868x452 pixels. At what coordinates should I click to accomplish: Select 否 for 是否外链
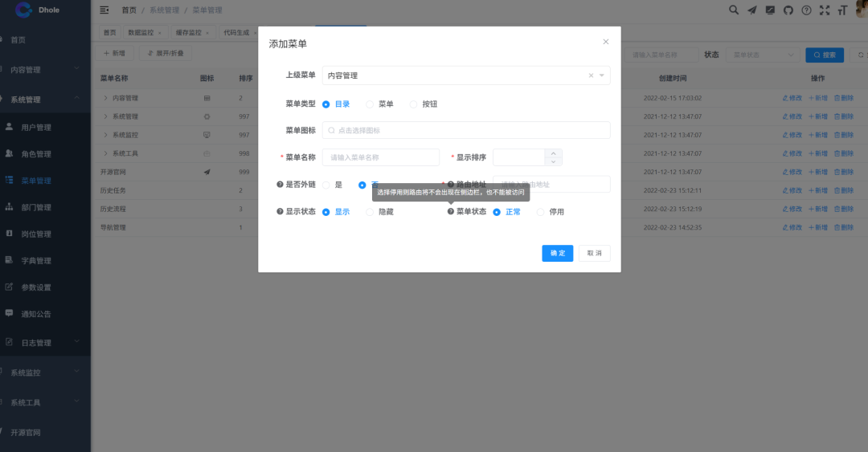tap(362, 185)
